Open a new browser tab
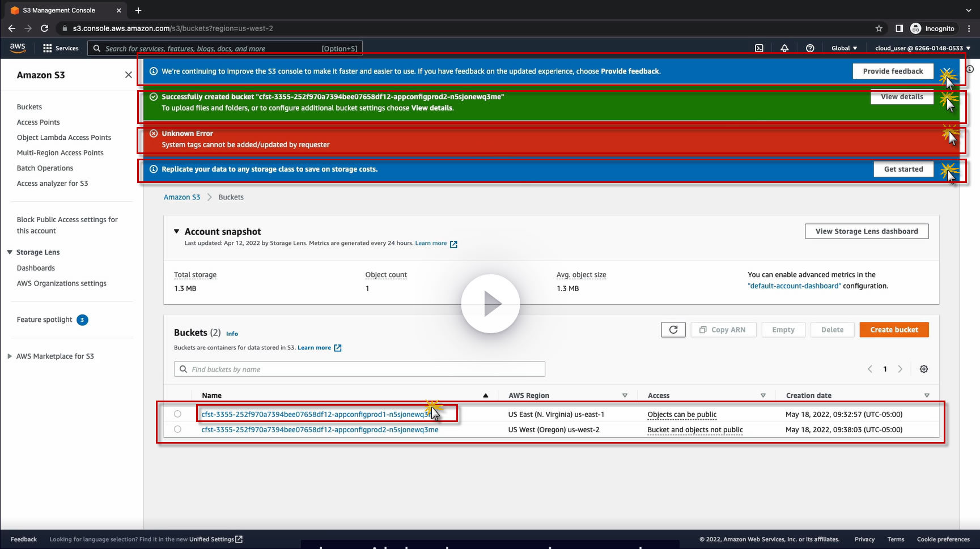Screen dimensions: 980x549 tap(138, 10)
